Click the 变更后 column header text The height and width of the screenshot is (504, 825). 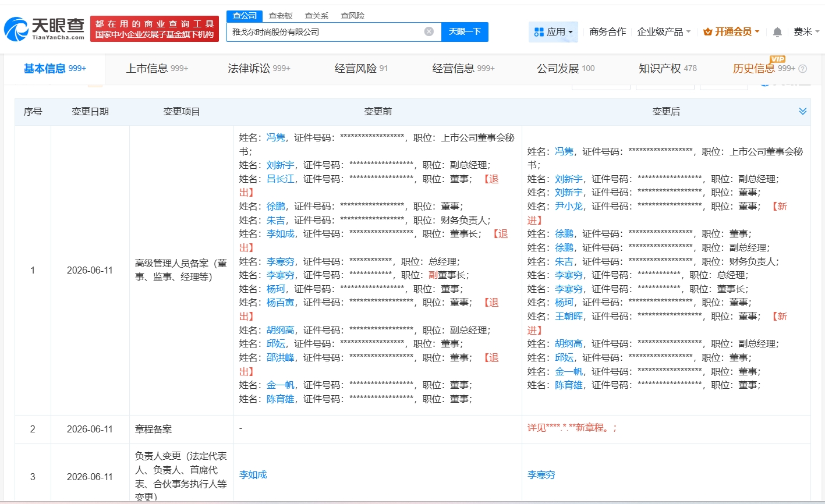coord(666,111)
